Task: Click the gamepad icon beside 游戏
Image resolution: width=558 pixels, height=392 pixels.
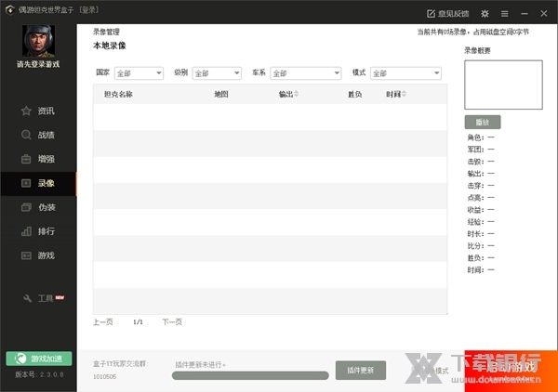Action: coord(26,255)
